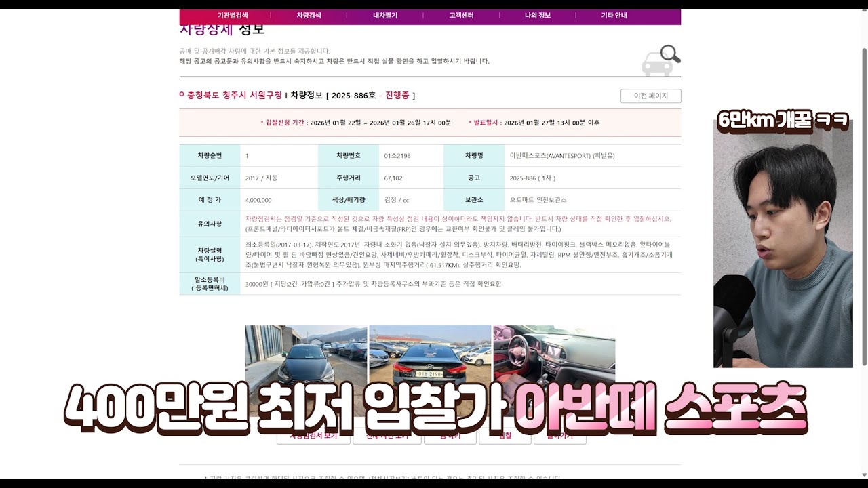868x488 pixels.
Task: Open the 기타 안내 menu
Action: (614, 15)
